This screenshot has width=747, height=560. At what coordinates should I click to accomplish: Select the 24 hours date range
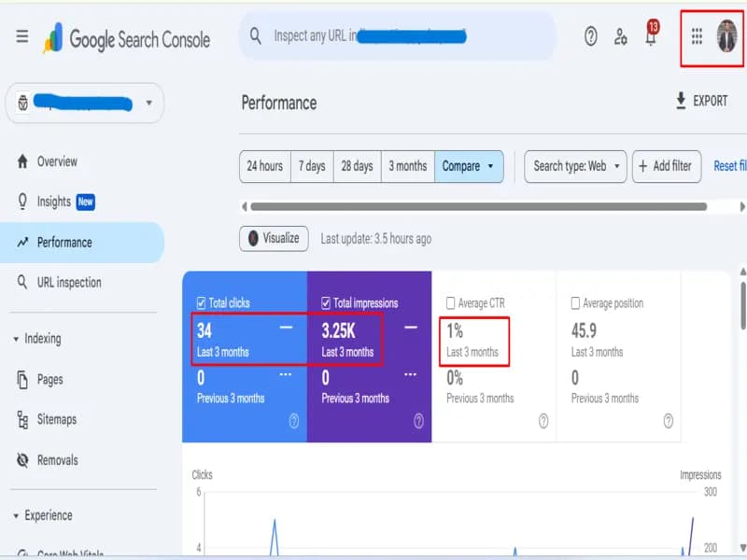click(x=265, y=166)
